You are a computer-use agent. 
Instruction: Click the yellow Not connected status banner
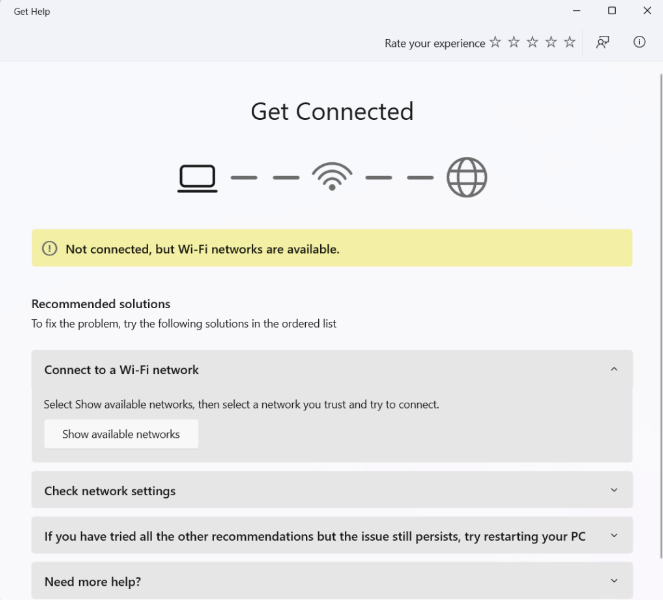332,249
